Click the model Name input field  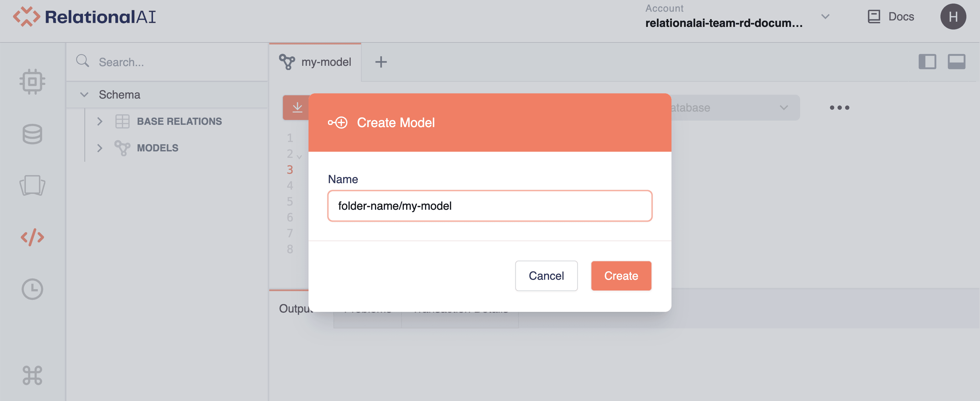(490, 206)
